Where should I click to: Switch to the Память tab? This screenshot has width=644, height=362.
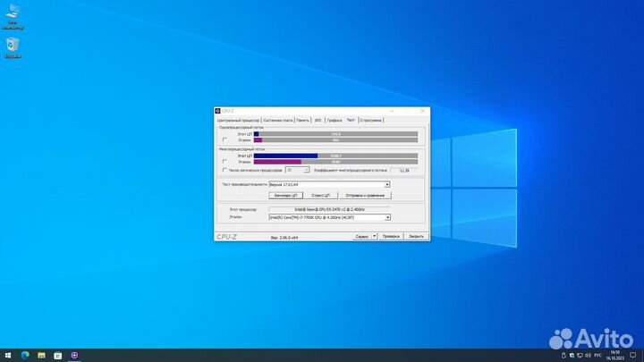pos(302,121)
